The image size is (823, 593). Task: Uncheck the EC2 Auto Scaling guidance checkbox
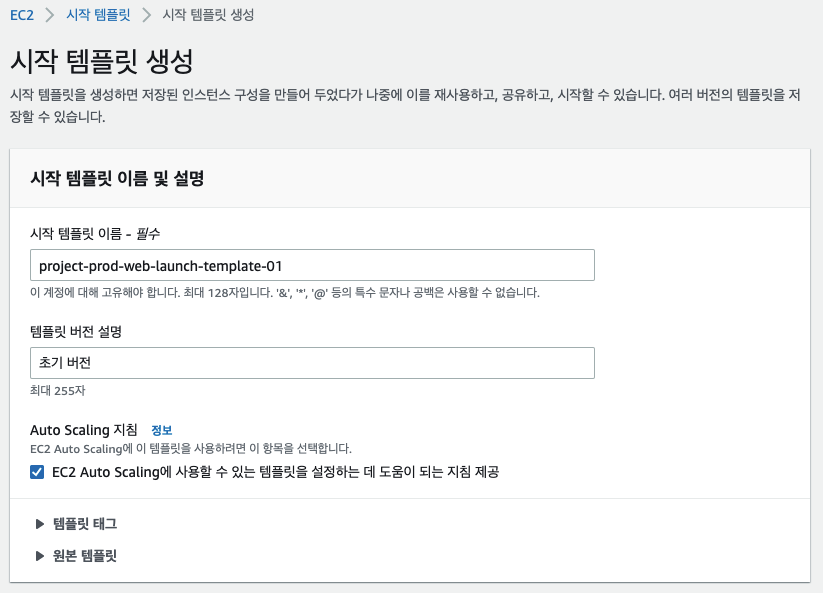[x=37, y=472]
